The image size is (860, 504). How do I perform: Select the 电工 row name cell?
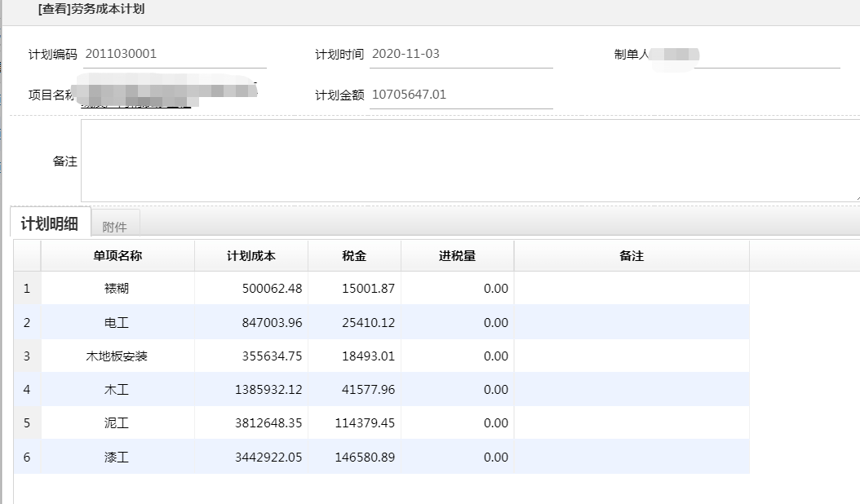pos(117,323)
